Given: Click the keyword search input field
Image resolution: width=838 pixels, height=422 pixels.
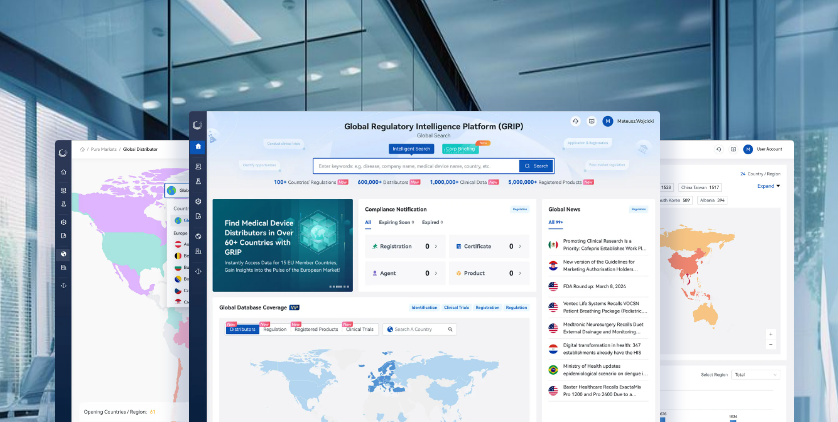Looking at the screenshot, I should click(x=416, y=166).
